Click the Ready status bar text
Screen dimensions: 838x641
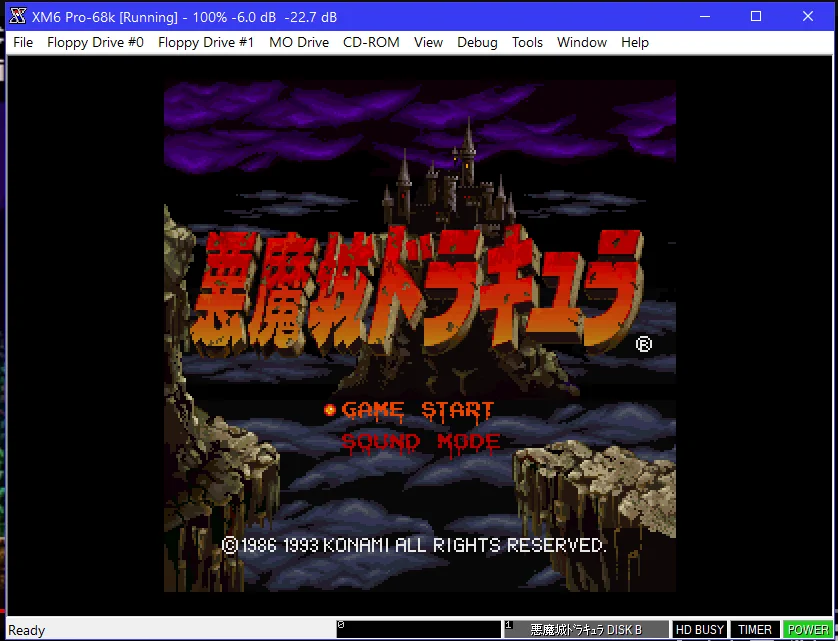pyautogui.click(x=26, y=630)
